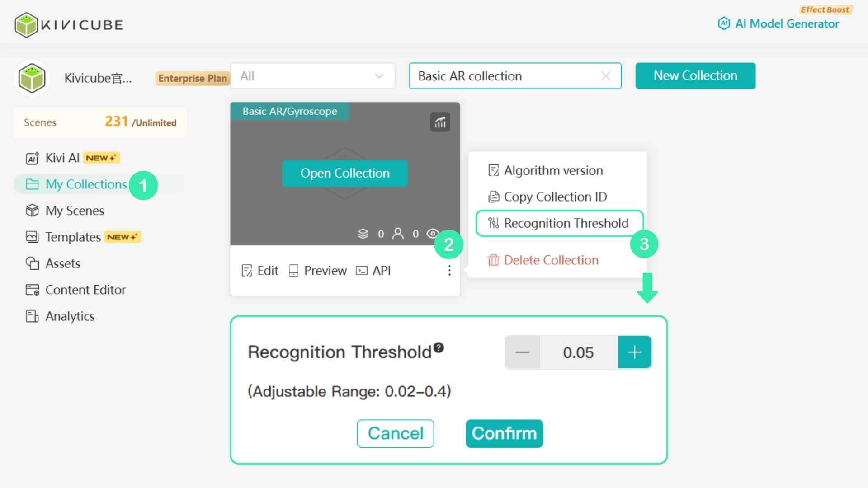This screenshot has width=868, height=488.
Task: Click the Recognition Threshold help question icon
Action: point(439,347)
